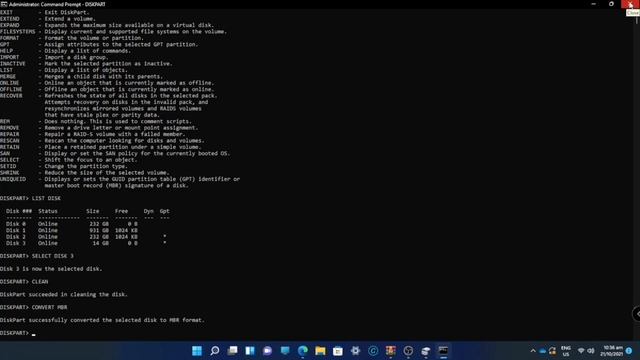Image resolution: width=640 pixels, height=360 pixels.
Task: Click the 'Disk 2' table row
Action: (x=86, y=237)
